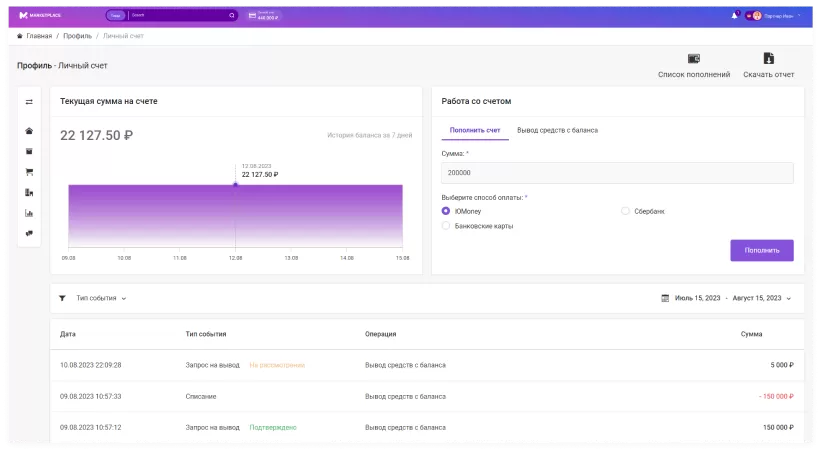Click the notification bell icon
The image size is (821, 453).
click(x=735, y=15)
